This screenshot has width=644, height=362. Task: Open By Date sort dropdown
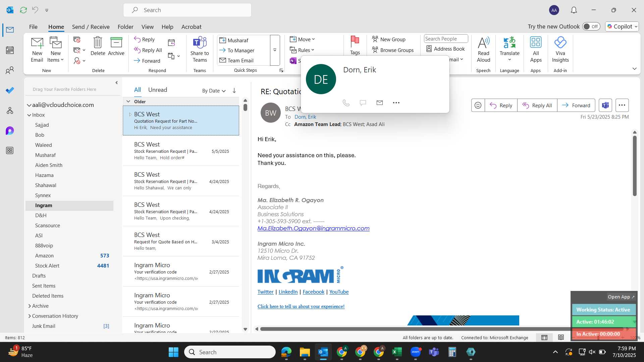click(214, 90)
